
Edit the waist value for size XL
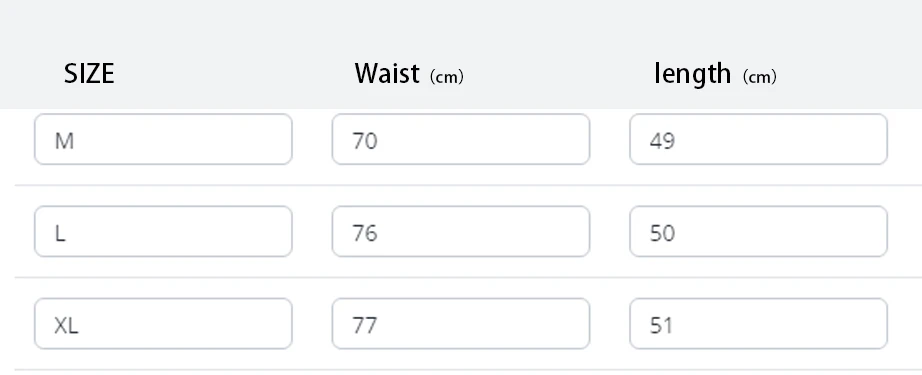(x=460, y=324)
